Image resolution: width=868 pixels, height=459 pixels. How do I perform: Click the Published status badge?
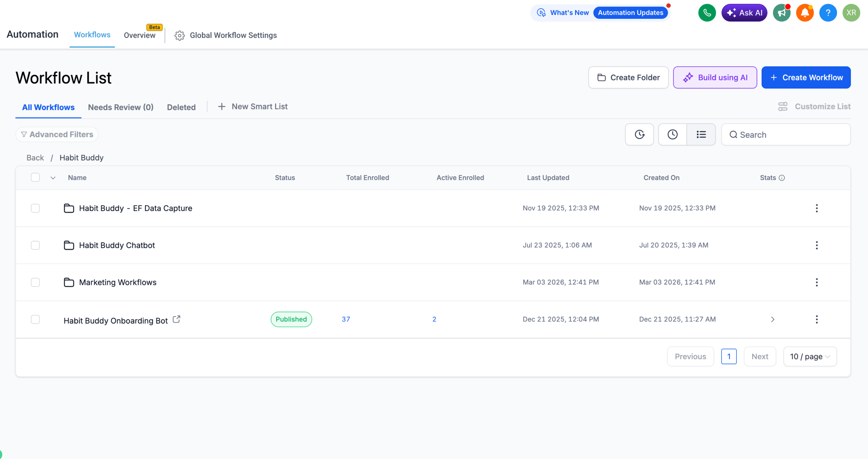tap(291, 319)
